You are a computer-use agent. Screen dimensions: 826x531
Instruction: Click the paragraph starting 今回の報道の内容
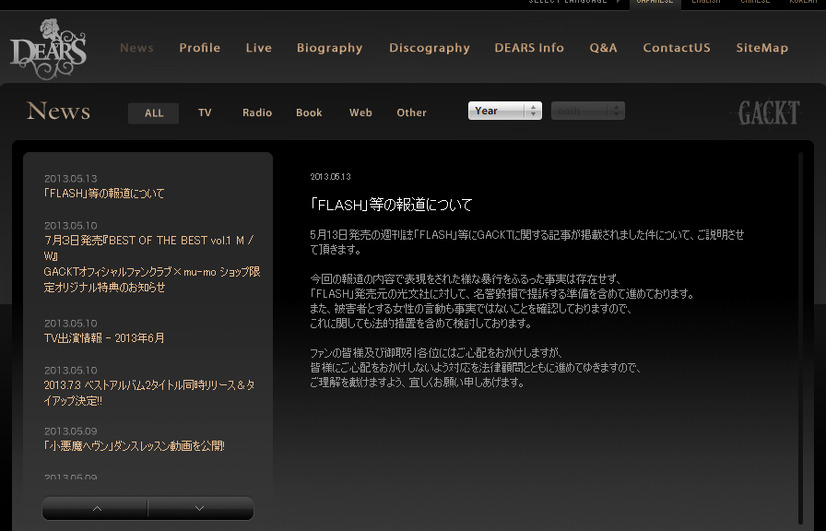click(x=502, y=301)
